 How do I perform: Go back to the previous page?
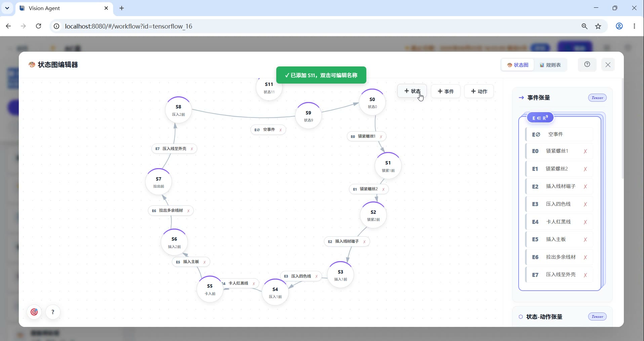tap(8, 26)
